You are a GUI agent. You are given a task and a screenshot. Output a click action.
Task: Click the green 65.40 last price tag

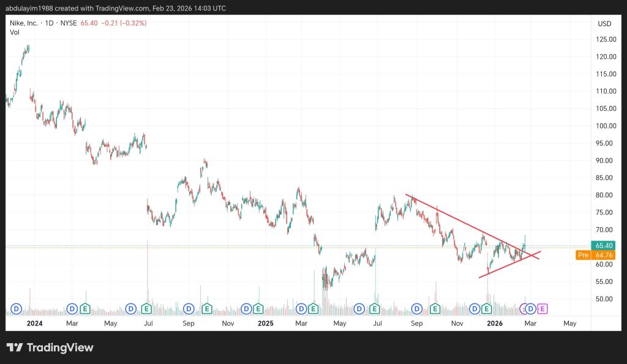[603, 246]
